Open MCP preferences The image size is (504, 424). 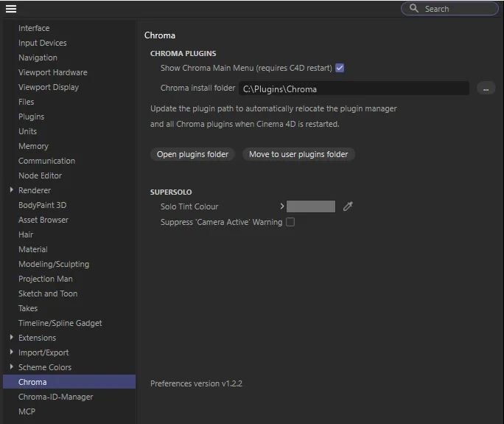[x=27, y=411]
